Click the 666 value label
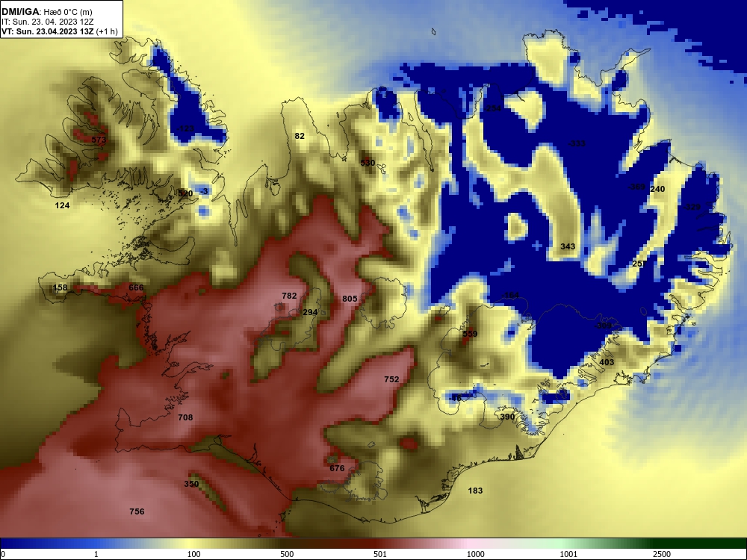 (x=136, y=287)
